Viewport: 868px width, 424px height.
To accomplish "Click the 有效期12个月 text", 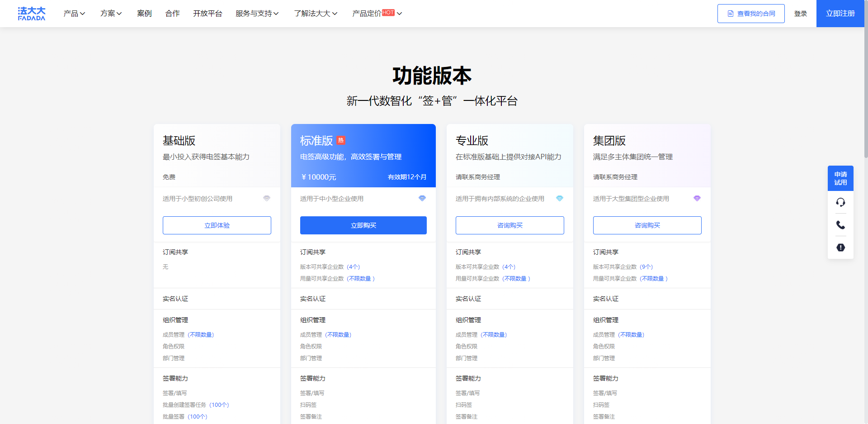I will pos(407,177).
